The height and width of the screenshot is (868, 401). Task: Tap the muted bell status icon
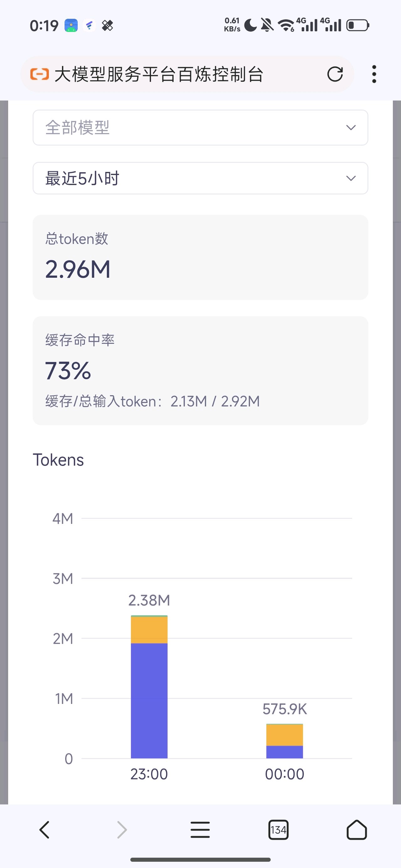(267, 25)
